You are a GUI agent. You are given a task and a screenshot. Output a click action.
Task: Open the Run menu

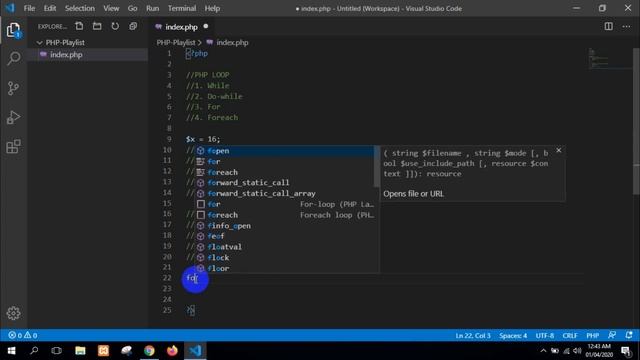(152, 8)
